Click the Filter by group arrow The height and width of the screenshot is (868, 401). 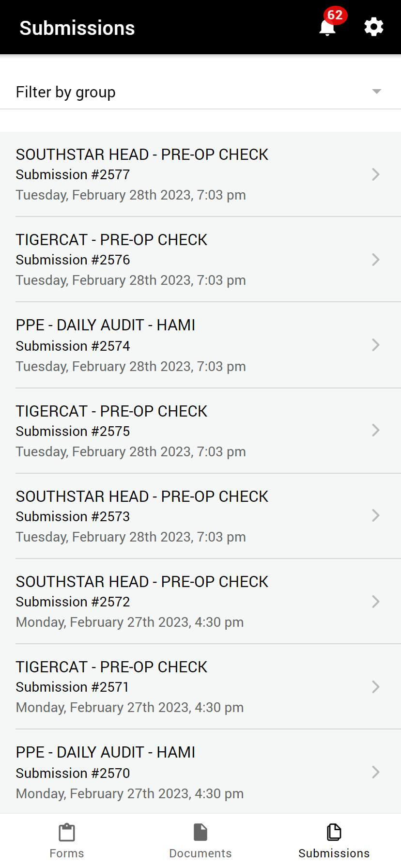(x=377, y=92)
